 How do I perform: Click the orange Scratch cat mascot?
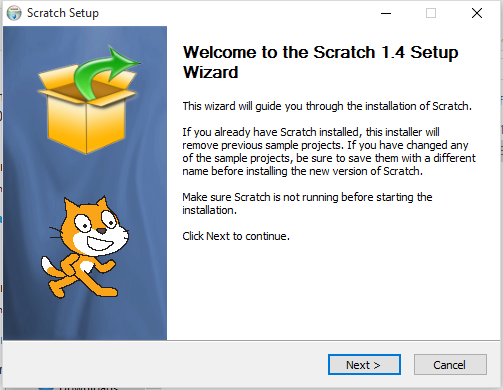(x=85, y=247)
